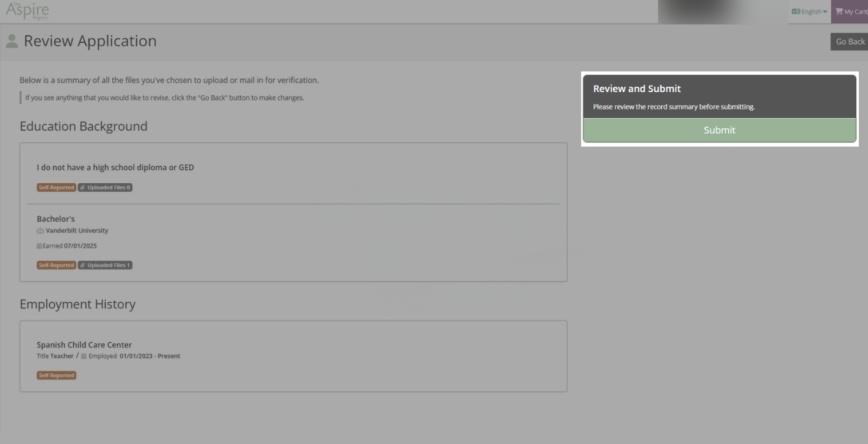Click 'Please review the record summary before submitting' text

[674, 107]
